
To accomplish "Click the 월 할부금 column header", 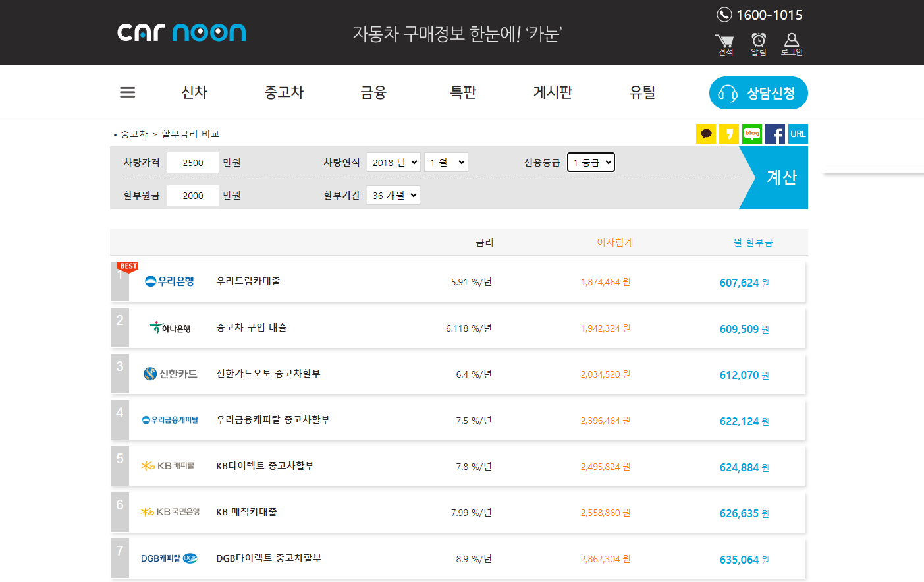I will 753,242.
